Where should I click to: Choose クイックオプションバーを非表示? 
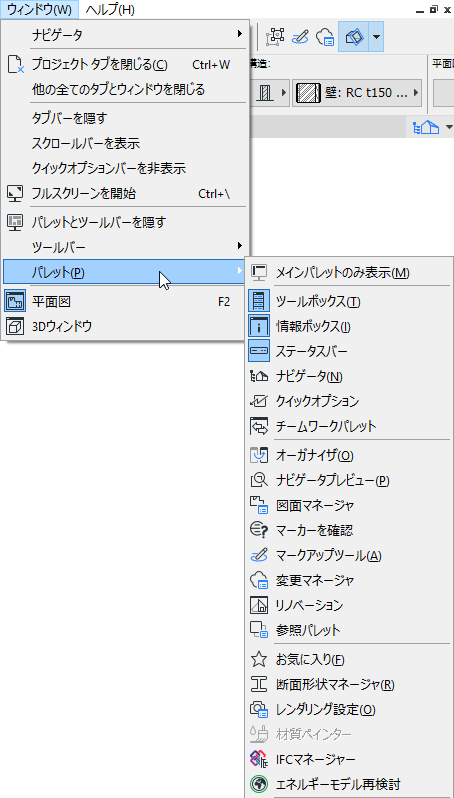125,168
